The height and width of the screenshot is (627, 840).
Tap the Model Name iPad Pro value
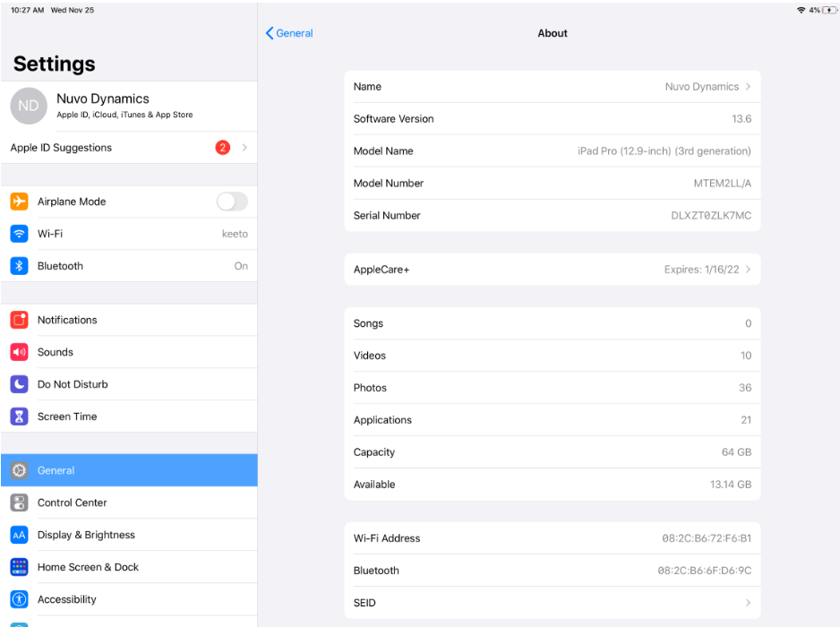[664, 151]
